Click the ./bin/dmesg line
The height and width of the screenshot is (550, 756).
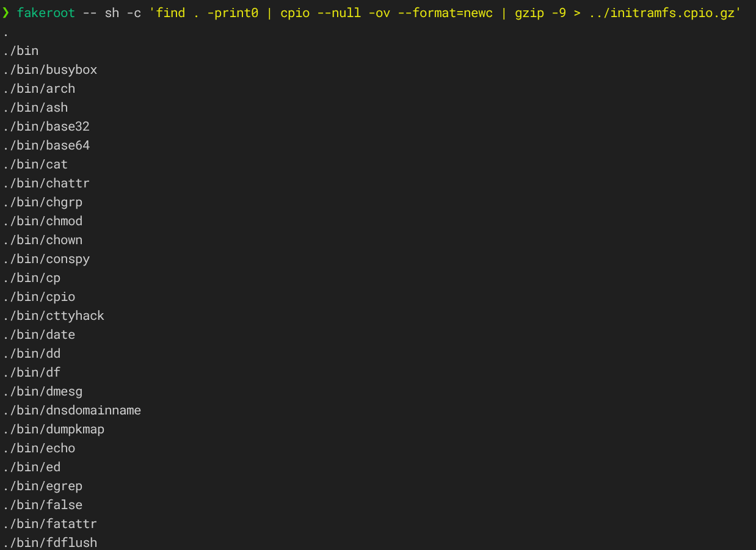43,391
